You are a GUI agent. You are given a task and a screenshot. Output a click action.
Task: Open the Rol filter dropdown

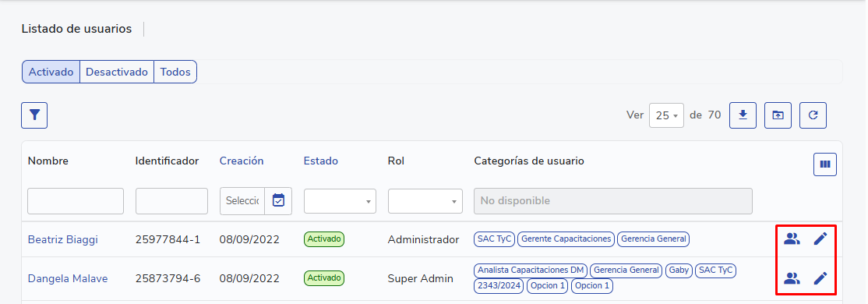tap(425, 201)
